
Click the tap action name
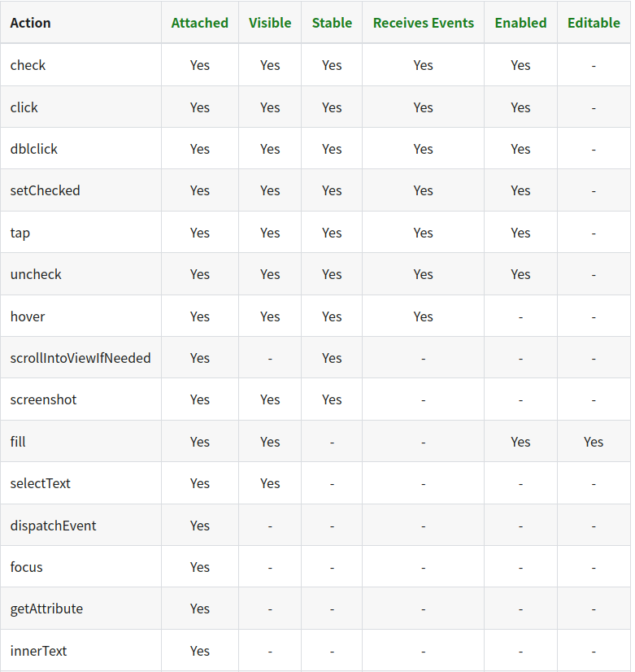coord(20,233)
